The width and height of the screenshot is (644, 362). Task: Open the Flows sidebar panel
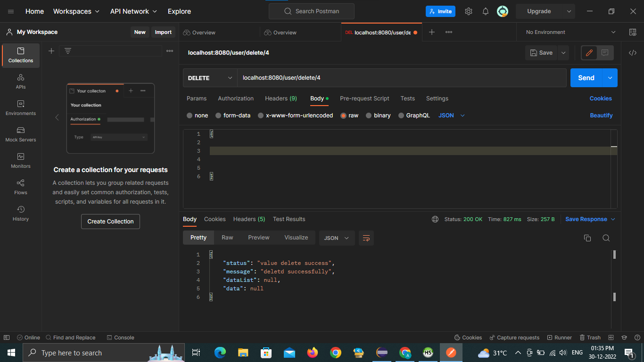[21, 187]
